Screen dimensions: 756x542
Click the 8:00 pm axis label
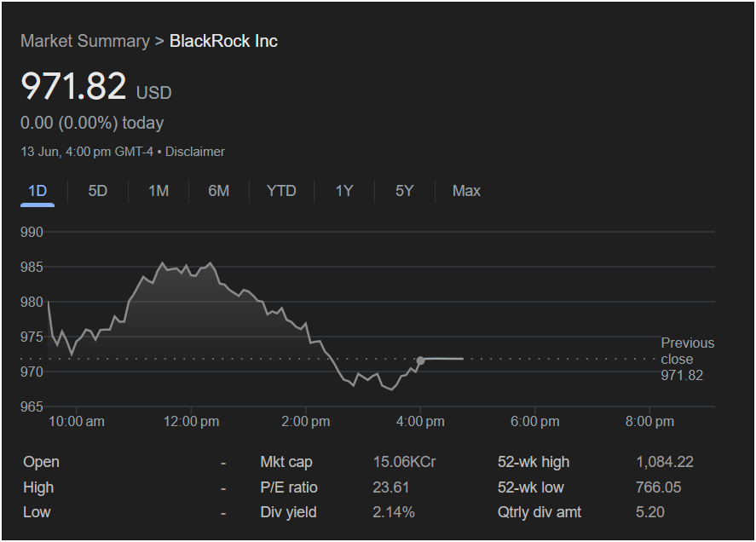pyautogui.click(x=649, y=422)
